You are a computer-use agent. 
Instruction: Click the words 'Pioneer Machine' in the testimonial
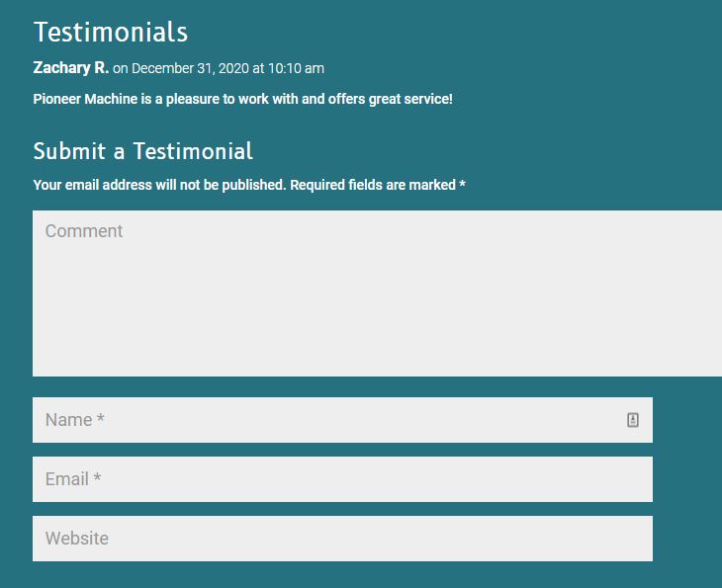point(85,99)
